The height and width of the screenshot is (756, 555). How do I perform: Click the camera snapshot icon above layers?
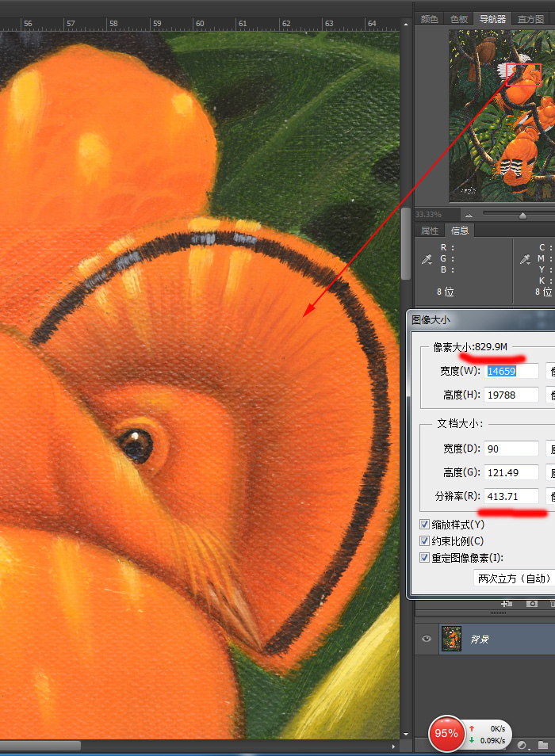tap(532, 604)
